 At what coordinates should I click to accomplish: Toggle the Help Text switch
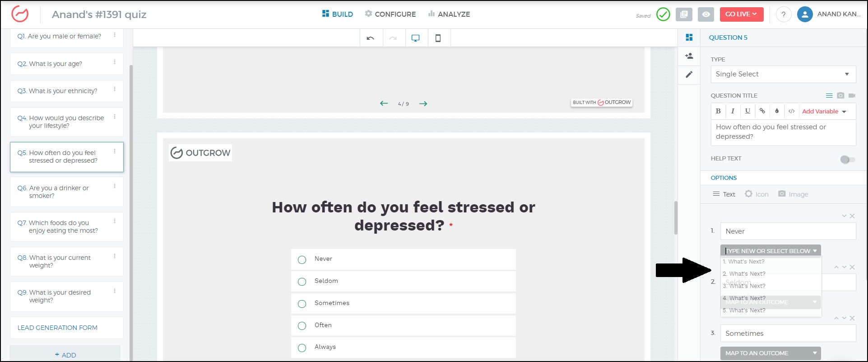tap(847, 160)
